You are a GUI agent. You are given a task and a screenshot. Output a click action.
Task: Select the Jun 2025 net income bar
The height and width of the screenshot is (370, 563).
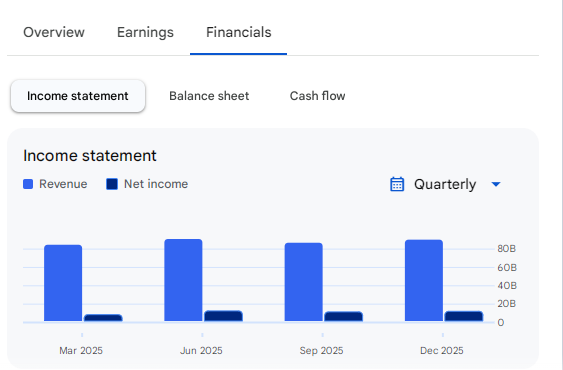[223, 316]
